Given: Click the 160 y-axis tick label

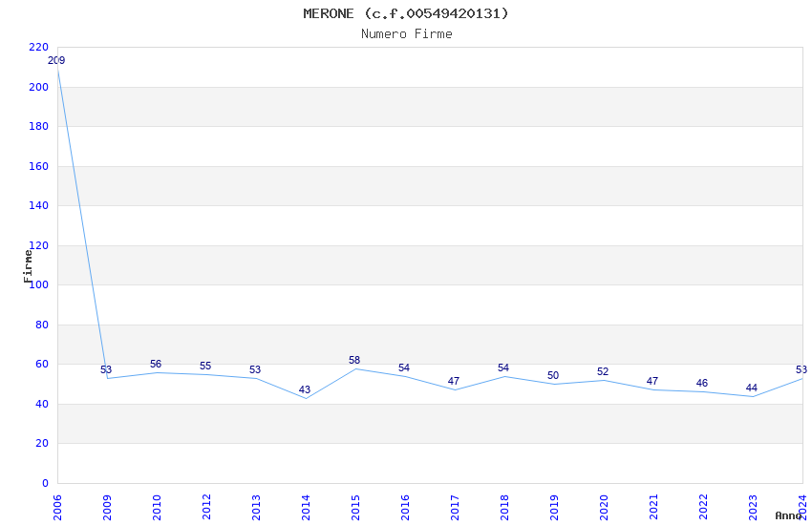Looking at the screenshot, I should pos(39,167).
